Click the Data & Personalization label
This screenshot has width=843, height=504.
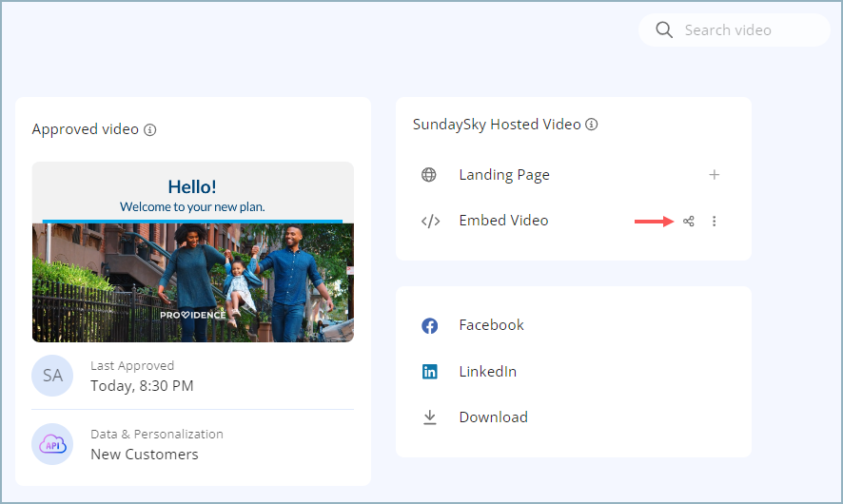156,435
